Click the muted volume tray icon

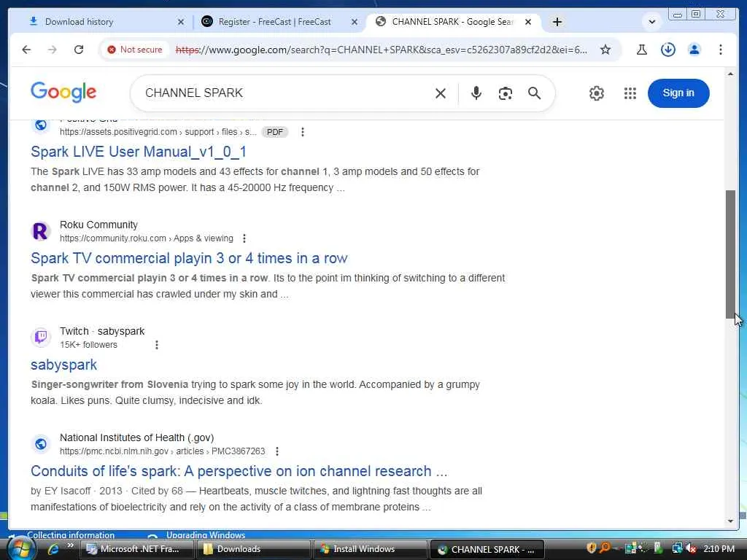(x=691, y=549)
